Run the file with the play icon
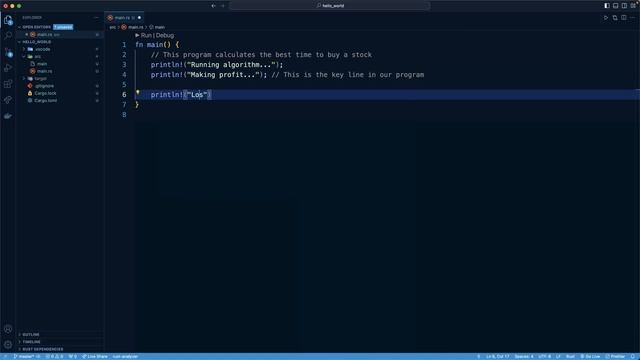This screenshot has width=640, height=360. (606, 18)
